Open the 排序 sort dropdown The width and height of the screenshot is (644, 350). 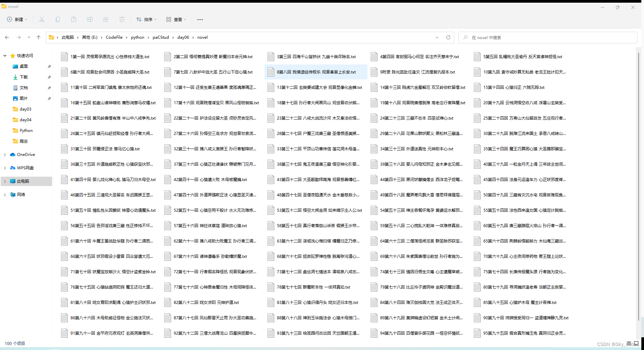[146, 19]
